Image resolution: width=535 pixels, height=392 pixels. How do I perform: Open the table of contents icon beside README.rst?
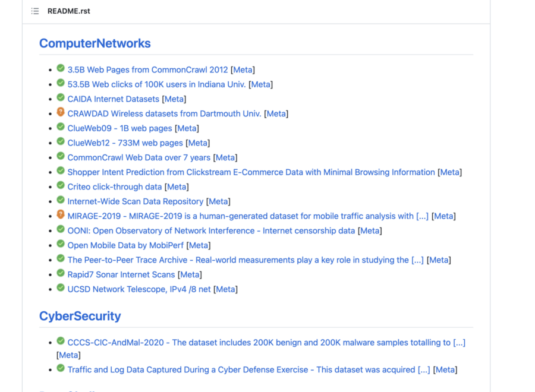pyautogui.click(x=34, y=11)
